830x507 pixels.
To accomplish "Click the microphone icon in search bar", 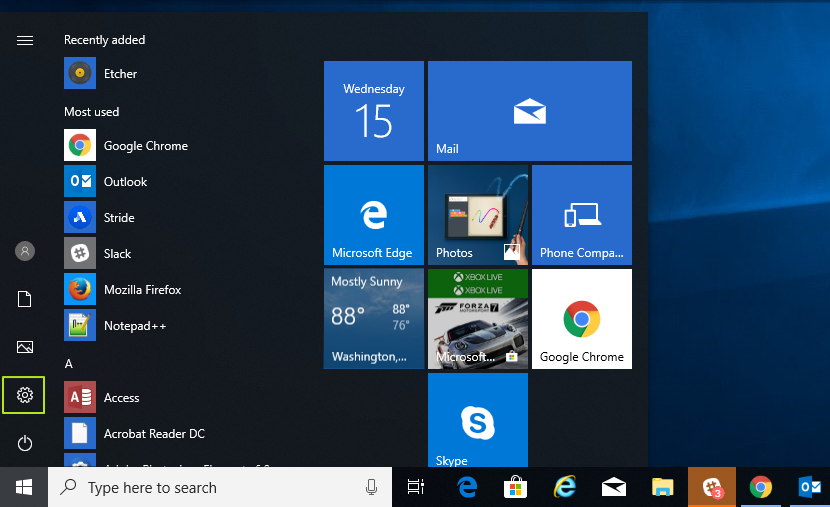I will [371, 488].
